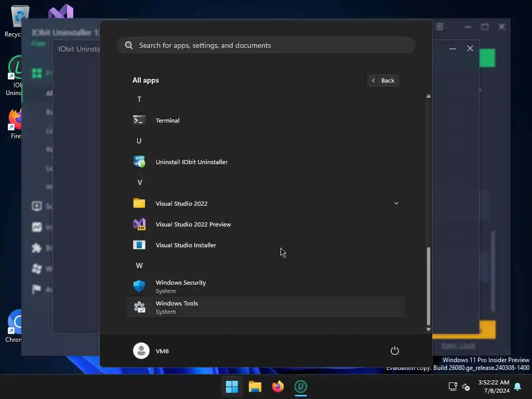Viewport: 532px width, 399px height.
Task: Jump to letter W section header
Action: click(139, 265)
